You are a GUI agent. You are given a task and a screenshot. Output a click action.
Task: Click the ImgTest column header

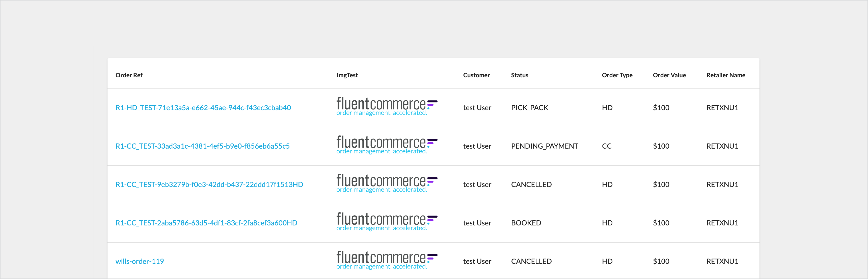[347, 75]
